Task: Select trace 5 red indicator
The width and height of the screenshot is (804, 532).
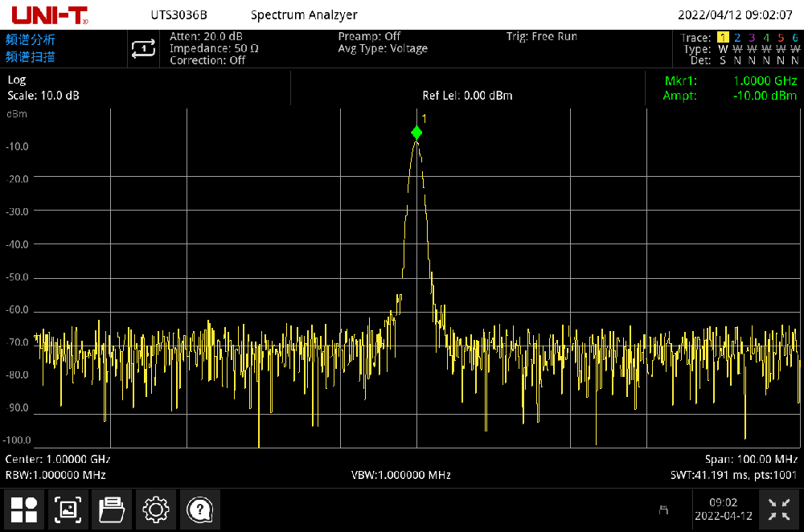Action: click(x=781, y=38)
